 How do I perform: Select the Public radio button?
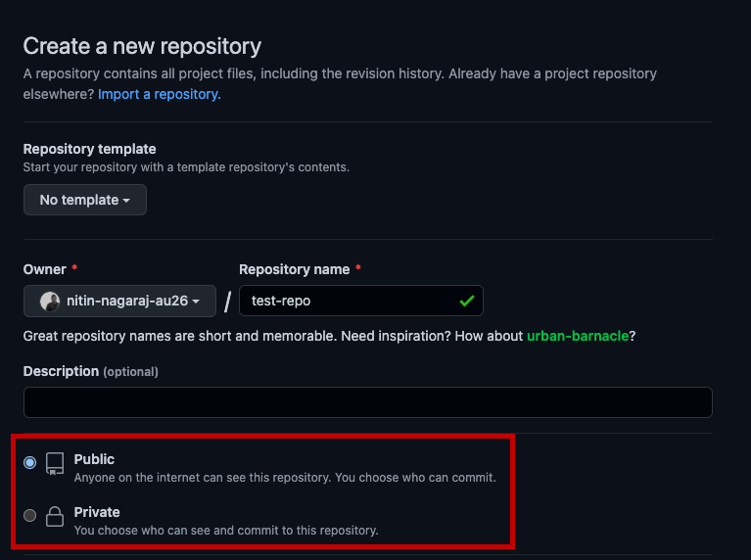click(29, 462)
